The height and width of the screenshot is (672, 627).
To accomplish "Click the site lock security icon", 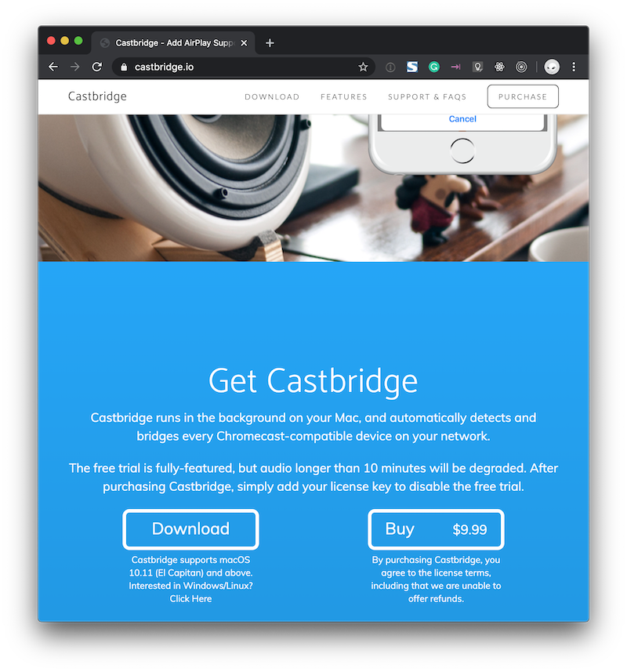I will coord(124,67).
